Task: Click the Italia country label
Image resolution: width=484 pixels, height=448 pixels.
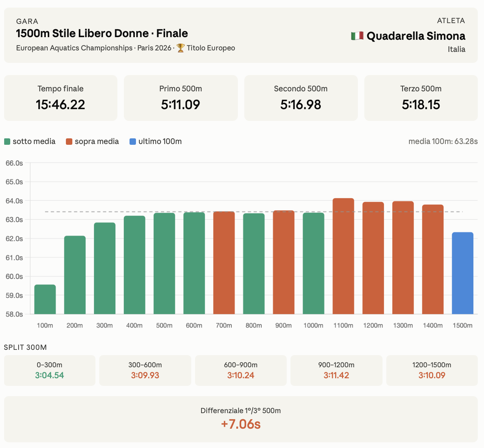Action: (456, 49)
